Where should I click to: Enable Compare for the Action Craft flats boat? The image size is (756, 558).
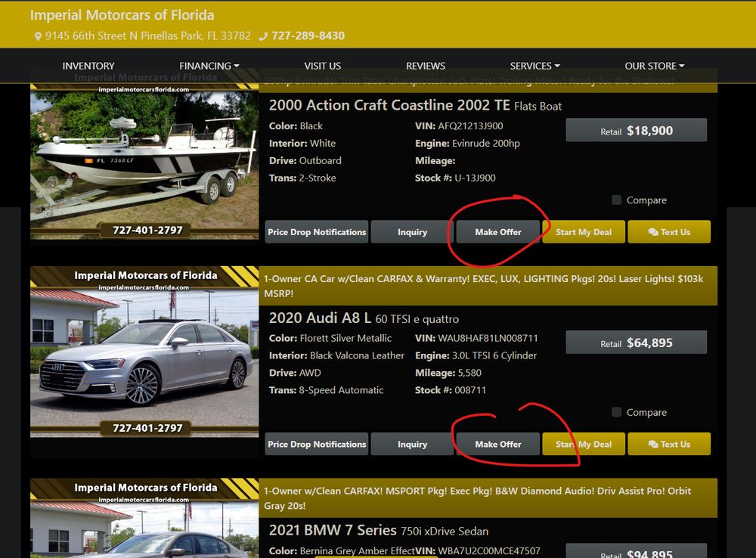617,200
